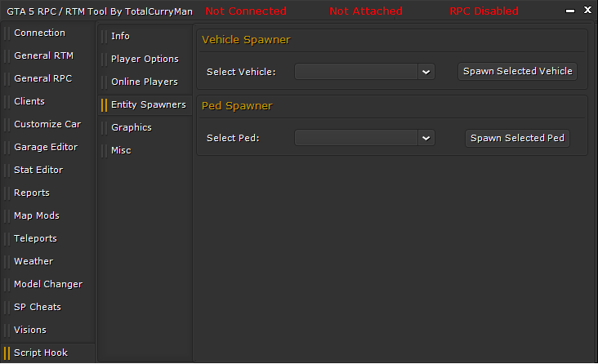
Task: Click Spawn Selected Vehicle button
Action: [x=517, y=71]
